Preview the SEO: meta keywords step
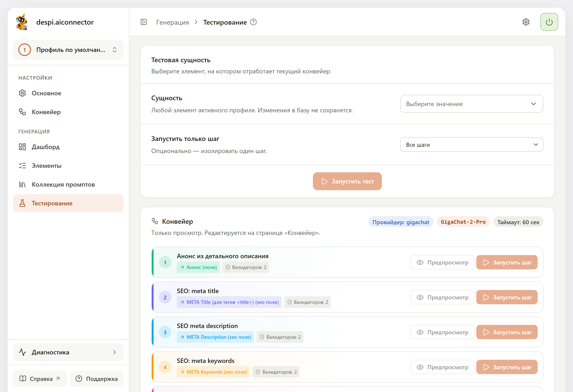This screenshot has width=573, height=392. [442, 367]
